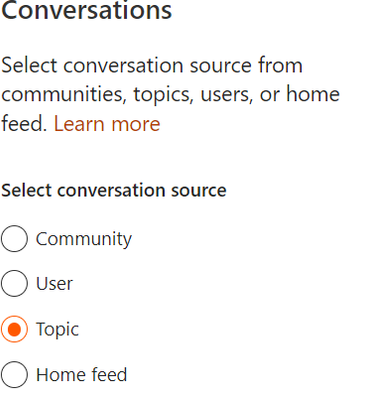Click the User option label text
Viewport: 368px width, 400px height.
coord(54,284)
